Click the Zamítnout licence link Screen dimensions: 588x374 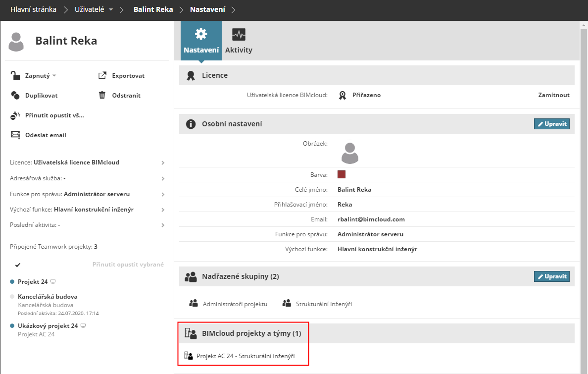tap(553, 95)
